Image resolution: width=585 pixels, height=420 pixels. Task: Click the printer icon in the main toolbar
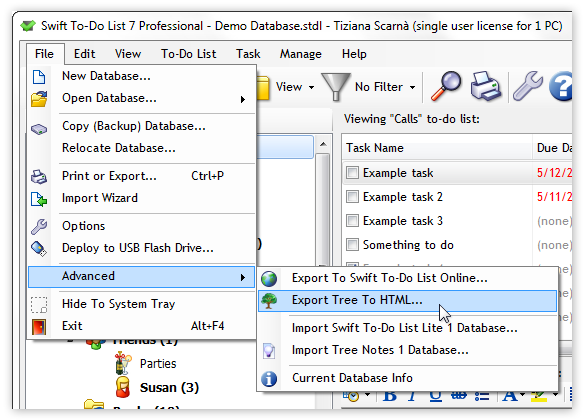485,87
